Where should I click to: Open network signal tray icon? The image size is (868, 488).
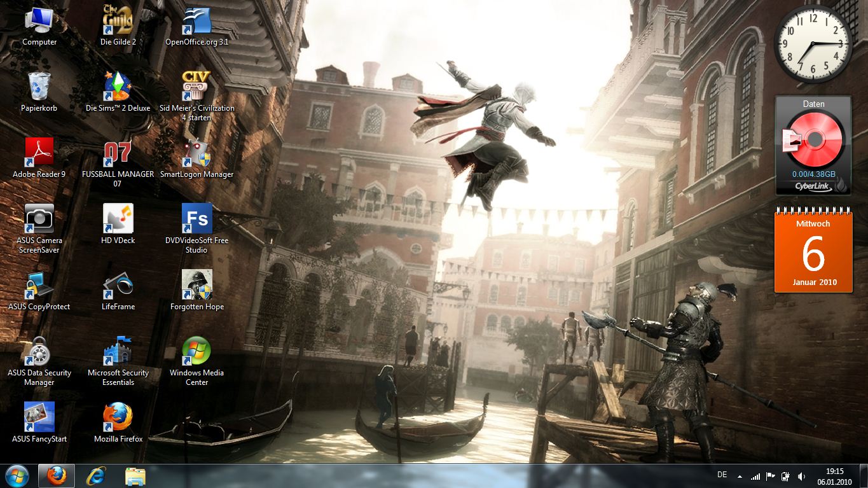755,476
